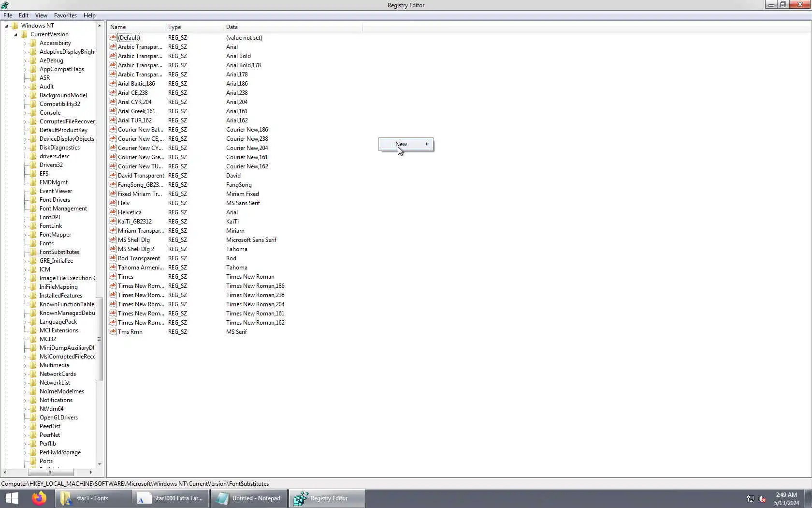Open the Help menu
Image resolution: width=812 pixels, height=508 pixels.
(89, 15)
